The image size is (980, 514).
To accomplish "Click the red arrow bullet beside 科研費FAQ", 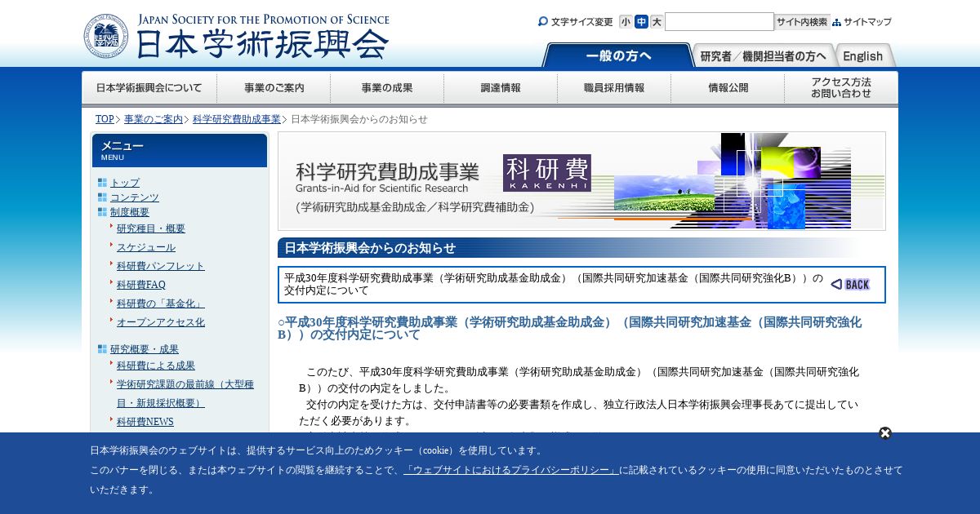I will pyautogui.click(x=111, y=282).
